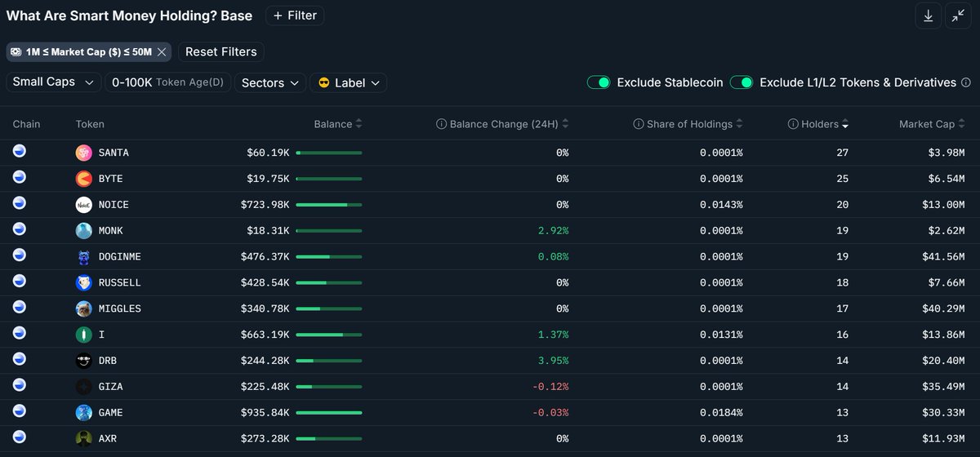Click the SANTA token icon
Viewport: 980px width, 457px height.
click(x=84, y=153)
